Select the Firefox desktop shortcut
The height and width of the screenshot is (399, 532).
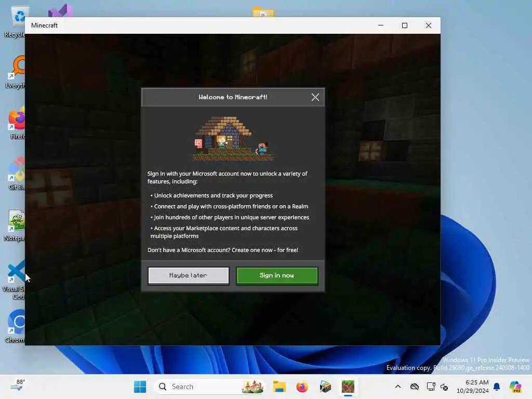[x=16, y=123]
